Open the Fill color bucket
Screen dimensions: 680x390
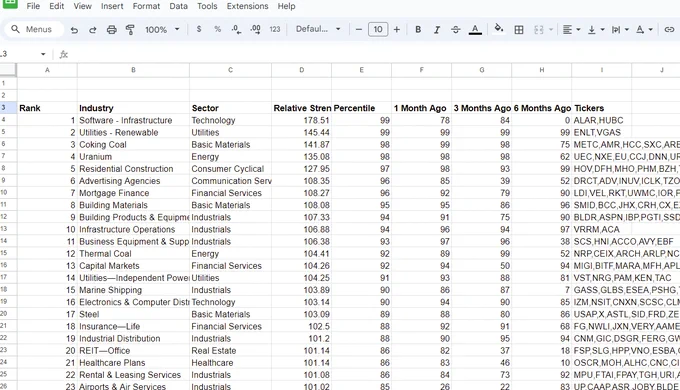coord(499,29)
